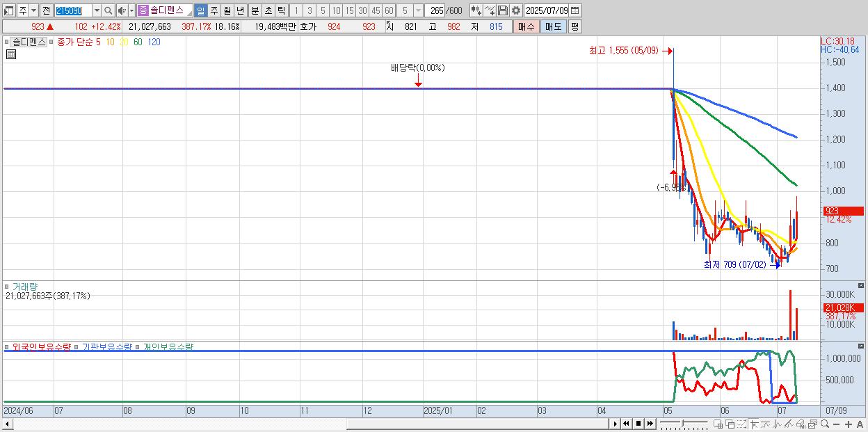Click the '평' button
The height and width of the screenshot is (432, 868).
click(x=574, y=26)
